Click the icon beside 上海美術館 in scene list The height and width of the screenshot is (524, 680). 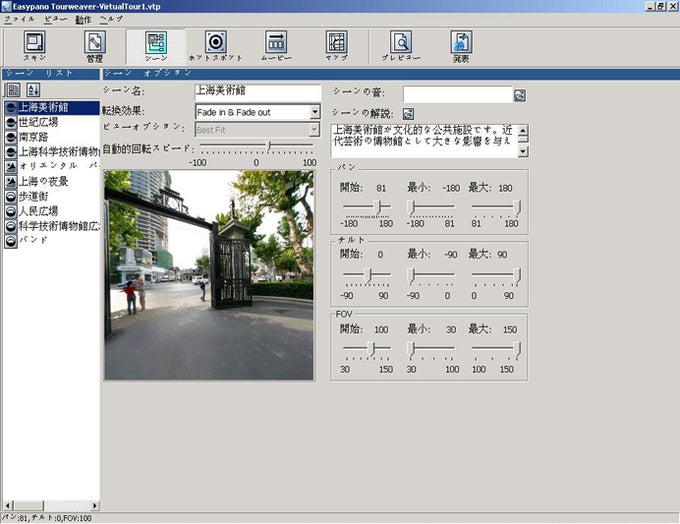(11, 108)
